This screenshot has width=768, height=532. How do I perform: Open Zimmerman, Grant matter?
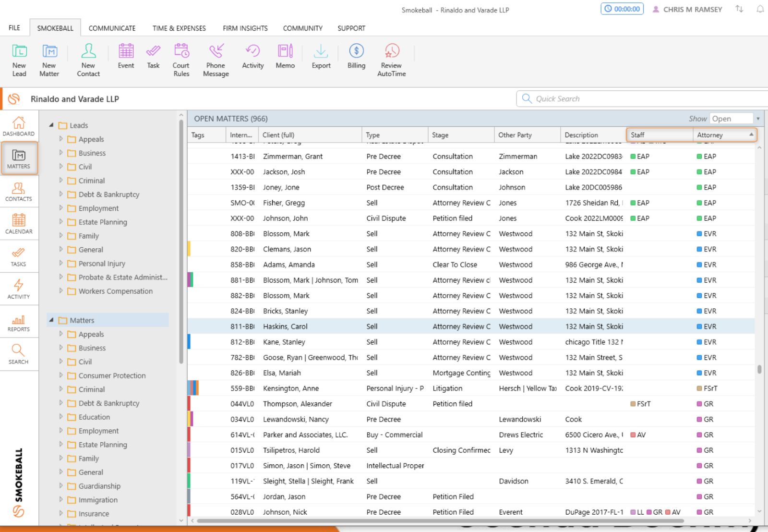(x=471, y=157)
